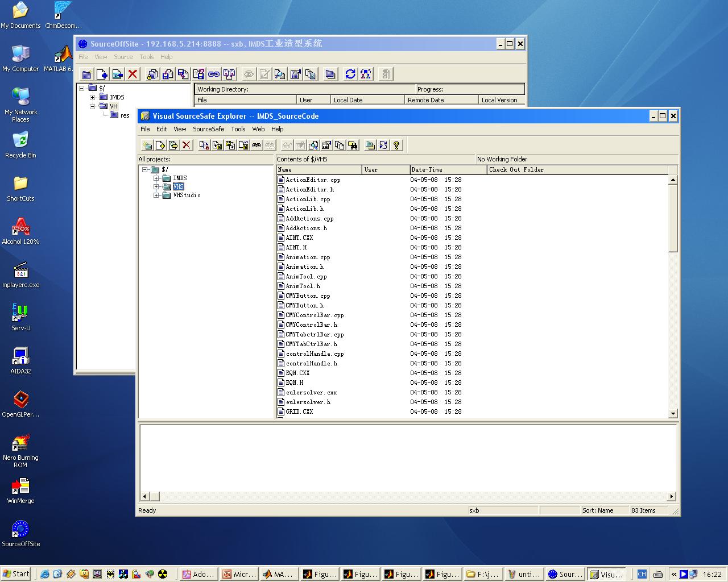Open Edit menu in Visual SourceSafe Explorer
Image resolution: width=728 pixels, height=582 pixels.
[162, 129]
